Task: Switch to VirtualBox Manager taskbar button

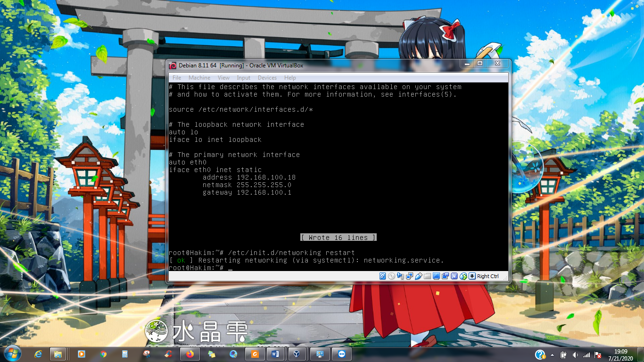Action: tap(296, 354)
